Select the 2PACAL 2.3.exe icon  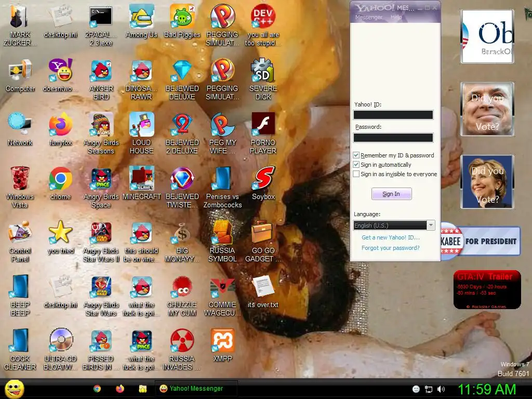[x=101, y=26]
